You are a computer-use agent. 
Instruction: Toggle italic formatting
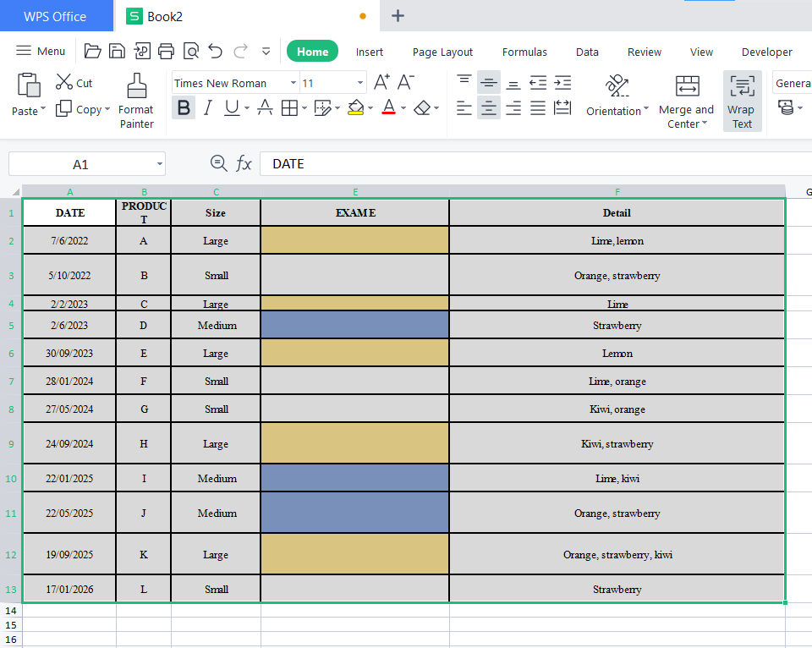pos(209,108)
